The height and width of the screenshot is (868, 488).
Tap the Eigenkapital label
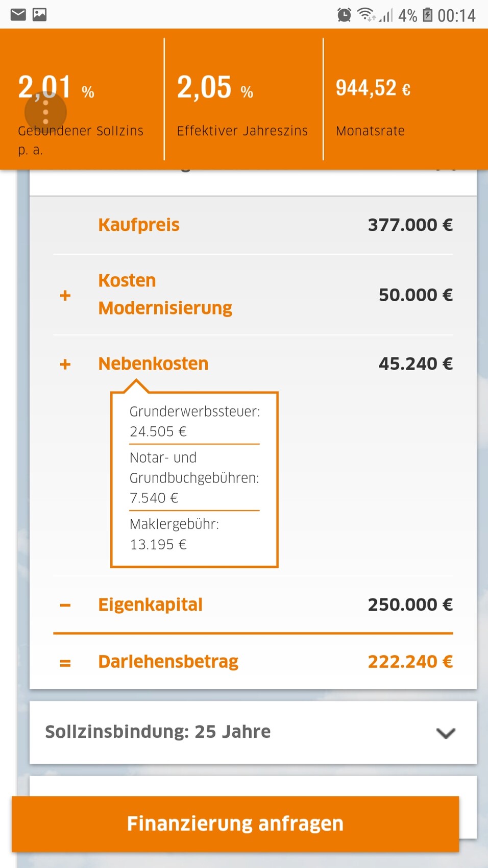[151, 605]
